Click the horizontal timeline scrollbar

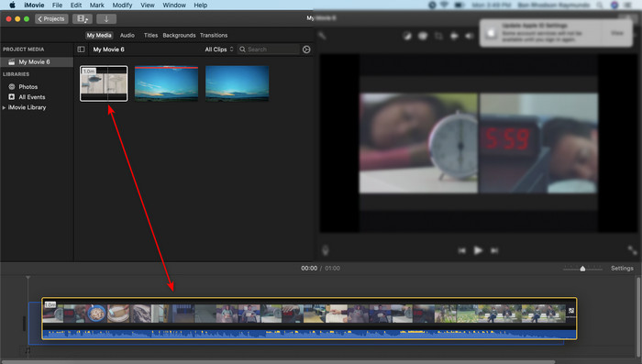coord(279,362)
